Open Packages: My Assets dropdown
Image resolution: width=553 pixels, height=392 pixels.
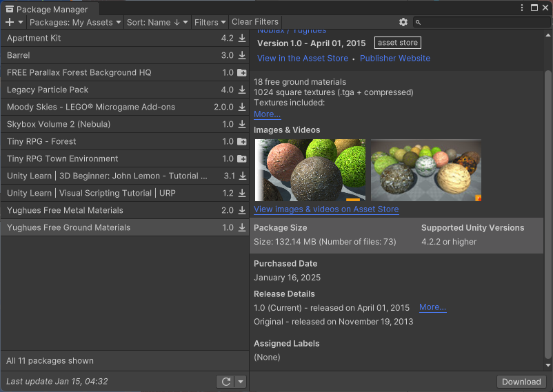tap(75, 22)
